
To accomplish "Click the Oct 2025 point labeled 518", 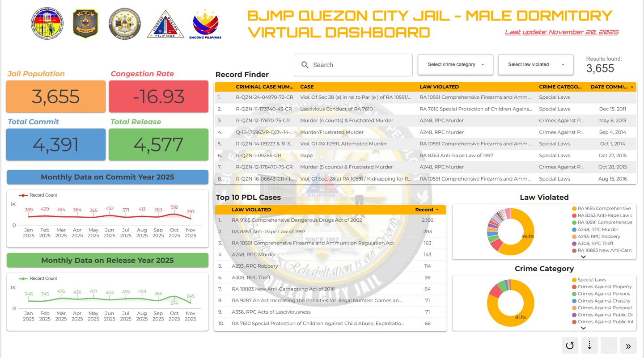I will coord(174,215).
